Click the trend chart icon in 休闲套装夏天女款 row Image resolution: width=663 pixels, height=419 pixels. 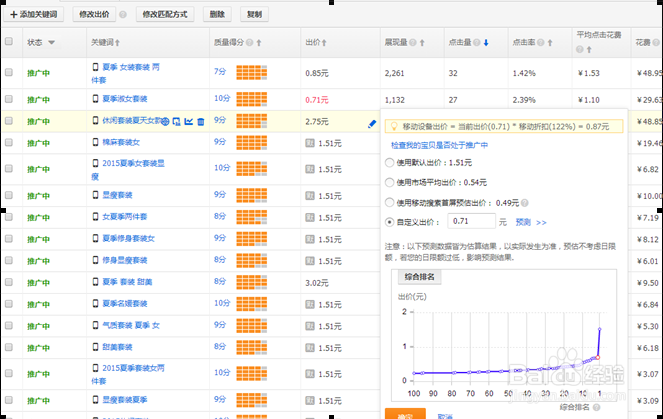pyautogui.click(x=189, y=122)
